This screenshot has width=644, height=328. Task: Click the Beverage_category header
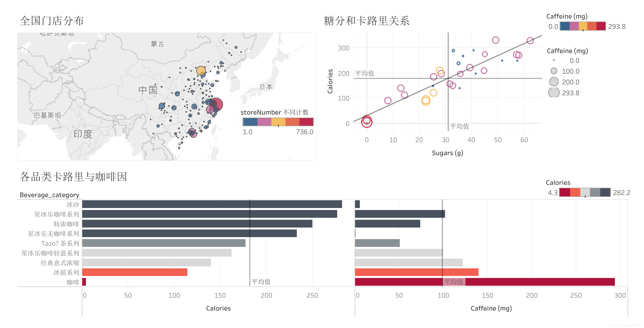(49, 195)
